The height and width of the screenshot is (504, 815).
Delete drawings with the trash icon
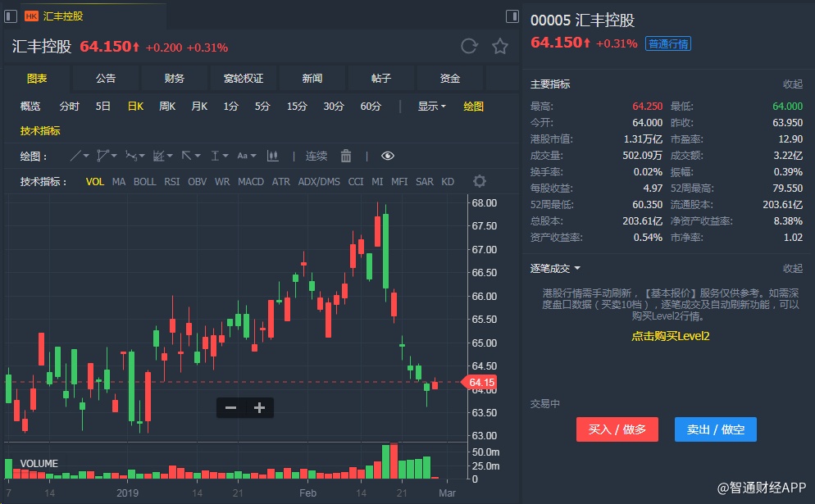click(346, 156)
